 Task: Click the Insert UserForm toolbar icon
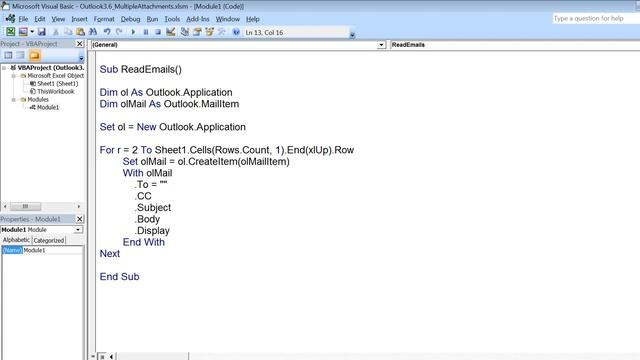tap(23, 31)
